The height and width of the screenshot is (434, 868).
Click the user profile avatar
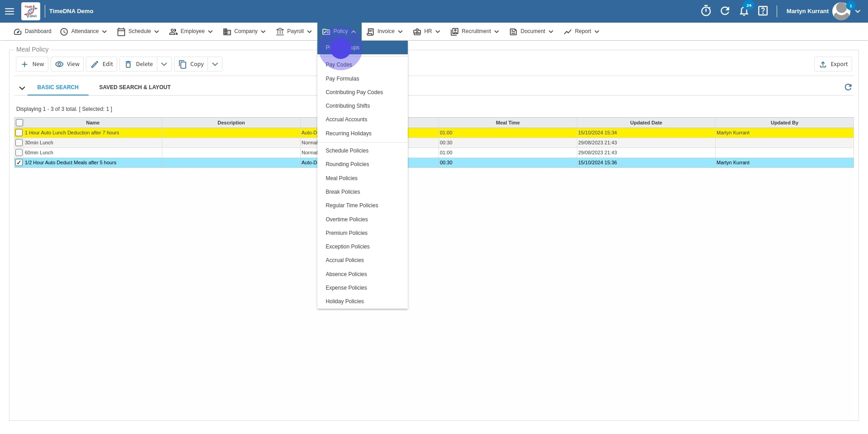click(x=841, y=11)
